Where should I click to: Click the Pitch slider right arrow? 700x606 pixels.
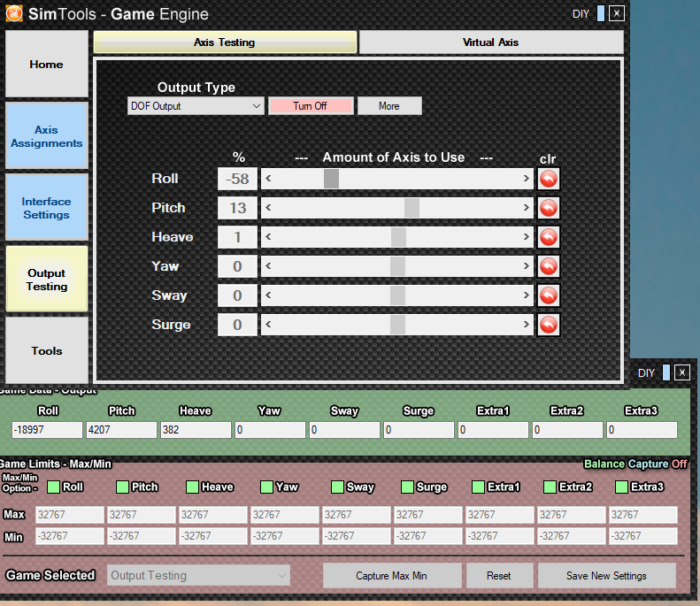click(x=526, y=208)
